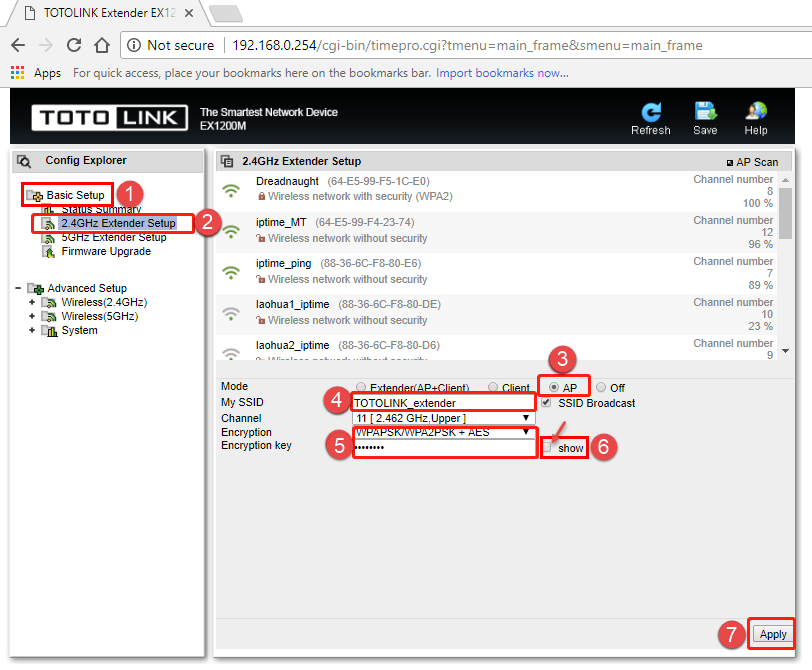Viewport: 812px width, 670px height.
Task: Select iptime_ping network entry
Action: pos(497,273)
